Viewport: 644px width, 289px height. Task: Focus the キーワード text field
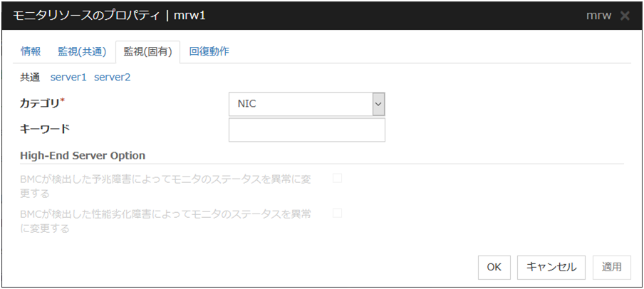click(x=306, y=130)
